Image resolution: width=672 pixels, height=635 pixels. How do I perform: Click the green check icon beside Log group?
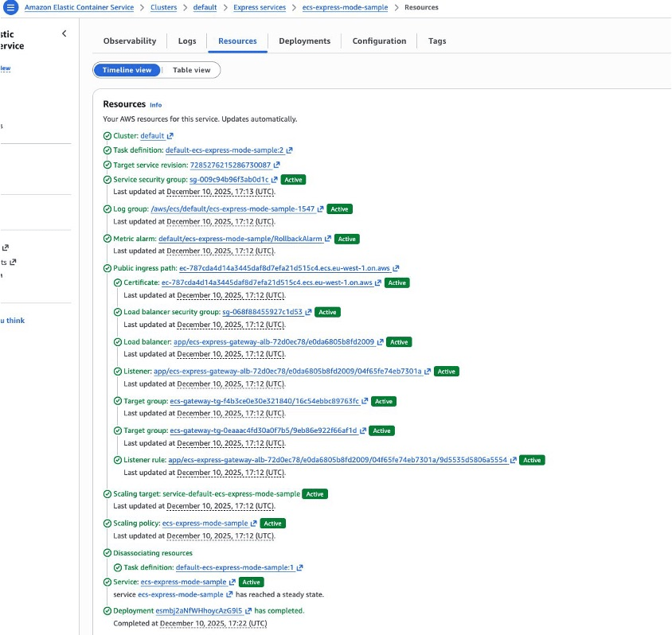pyautogui.click(x=107, y=208)
